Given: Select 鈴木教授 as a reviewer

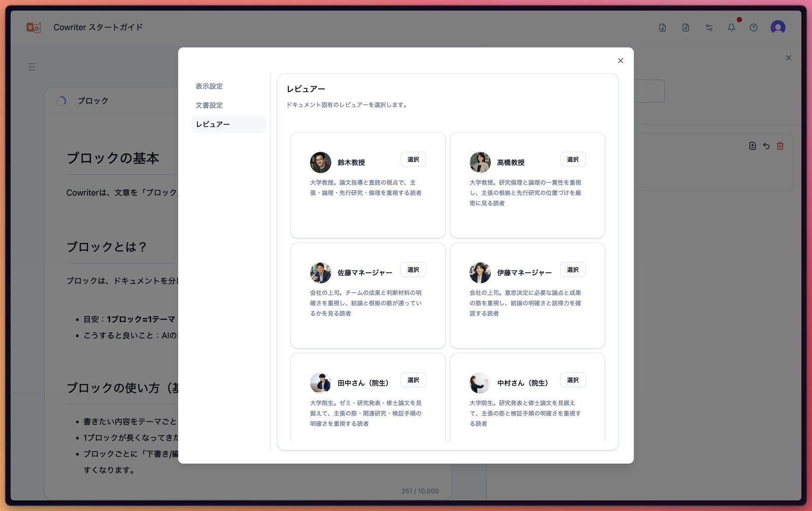Looking at the screenshot, I should click(x=413, y=159).
